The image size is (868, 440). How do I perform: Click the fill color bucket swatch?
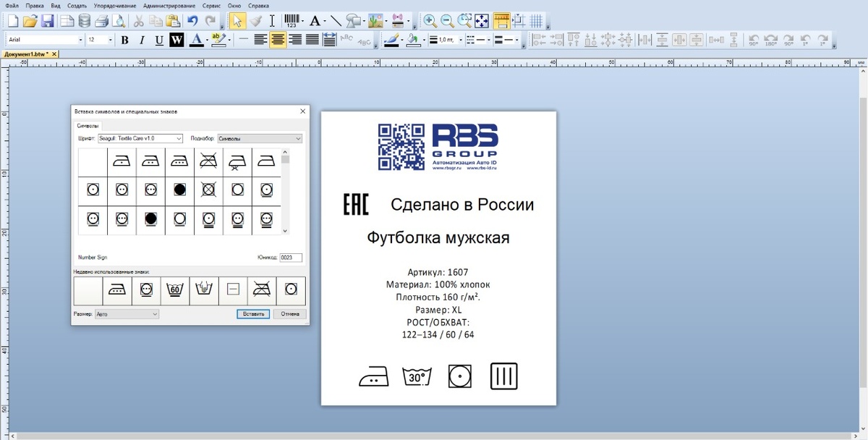[x=413, y=40]
